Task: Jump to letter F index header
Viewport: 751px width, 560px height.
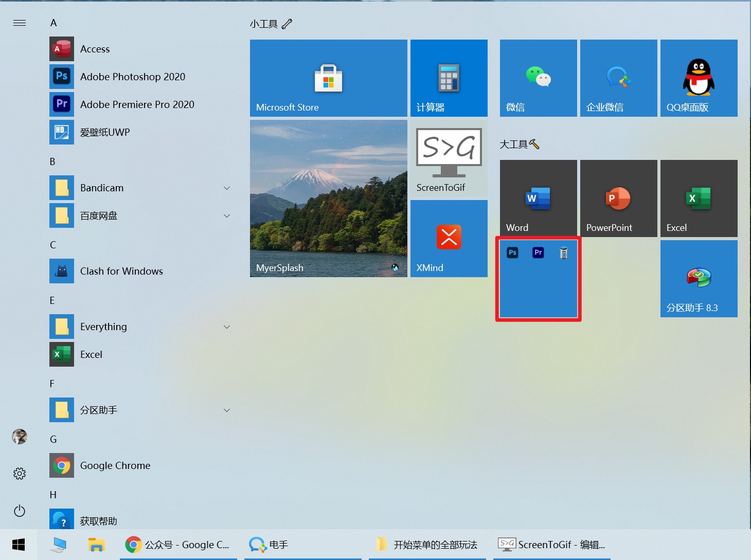Action: (x=52, y=384)
